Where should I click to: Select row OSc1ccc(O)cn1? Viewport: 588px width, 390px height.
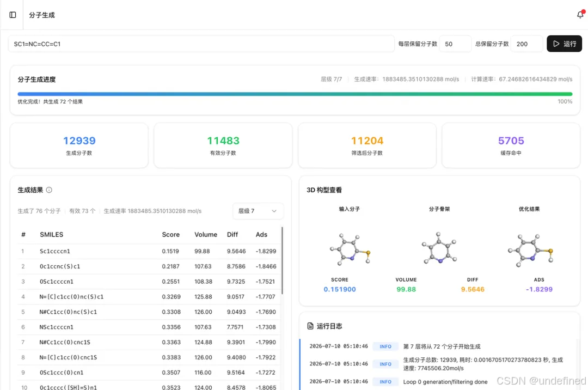[x=149, y=373]
